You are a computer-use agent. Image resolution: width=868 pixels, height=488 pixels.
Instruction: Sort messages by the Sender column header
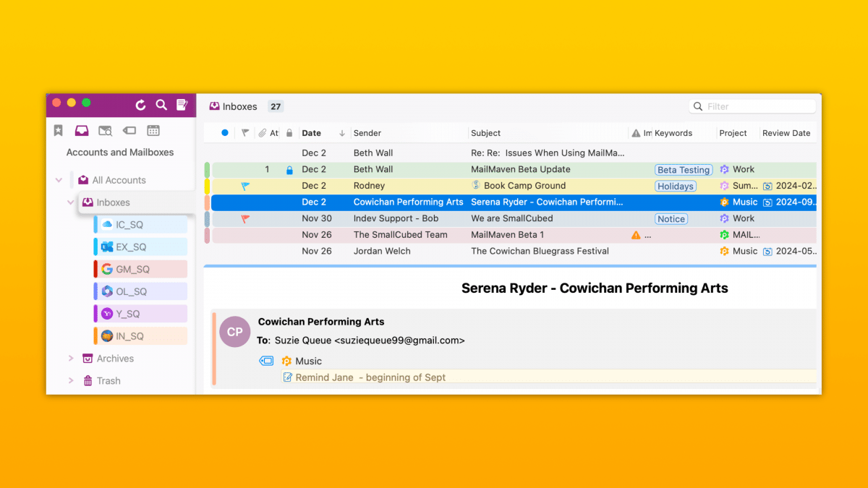[367, 133]
